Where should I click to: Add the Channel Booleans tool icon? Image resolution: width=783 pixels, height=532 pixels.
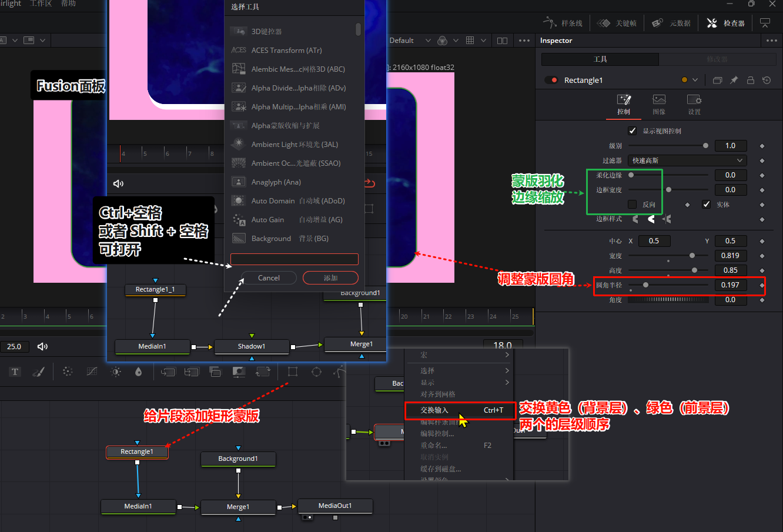(192, 372)
